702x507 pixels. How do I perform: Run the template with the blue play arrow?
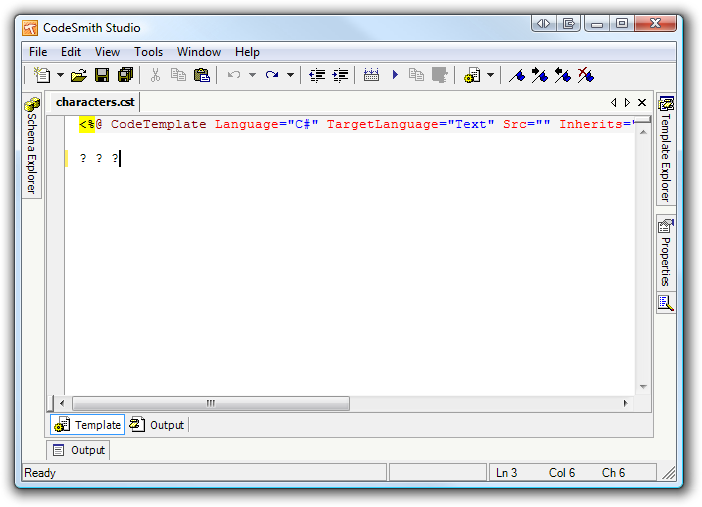[x=395, y=75]
